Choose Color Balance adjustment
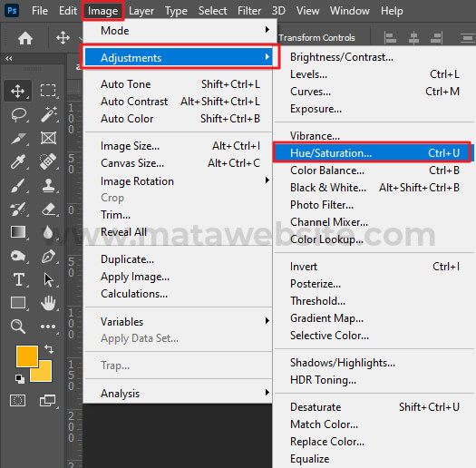This screenshot has width=476, height=468. (375, 171)
